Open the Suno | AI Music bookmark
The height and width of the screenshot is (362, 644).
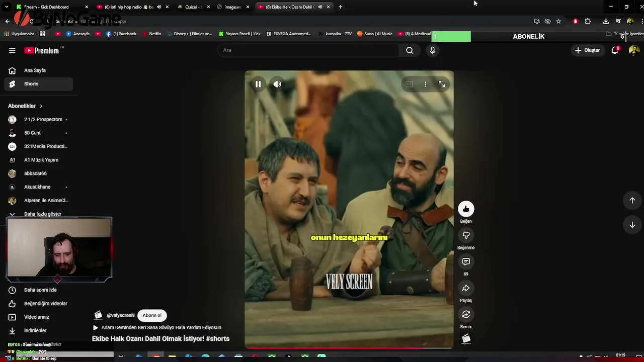click(x=375, y=34)
